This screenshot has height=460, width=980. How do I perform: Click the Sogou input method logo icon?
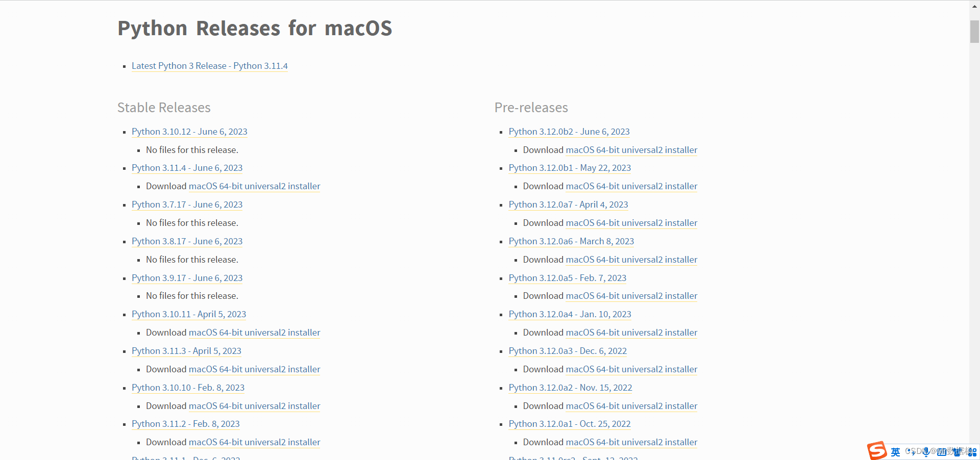coord(877,451)
